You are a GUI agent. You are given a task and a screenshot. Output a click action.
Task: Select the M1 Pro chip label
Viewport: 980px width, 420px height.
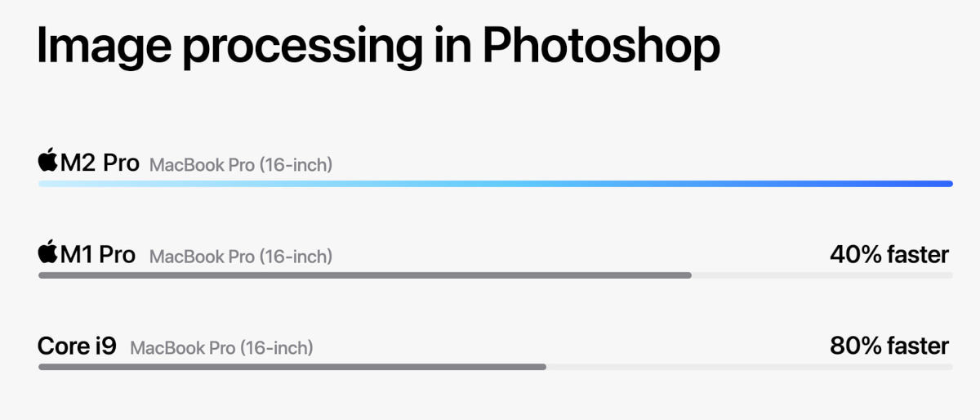coord(97,254)
